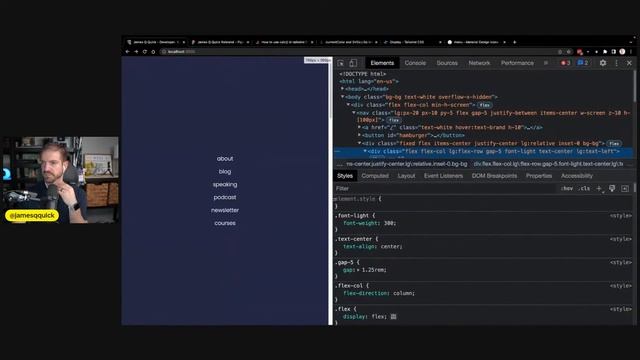Image resolution: width=640 pixels, height=360 pixels.
Task: Click the courses link on the page
Action: click(225, 223)
